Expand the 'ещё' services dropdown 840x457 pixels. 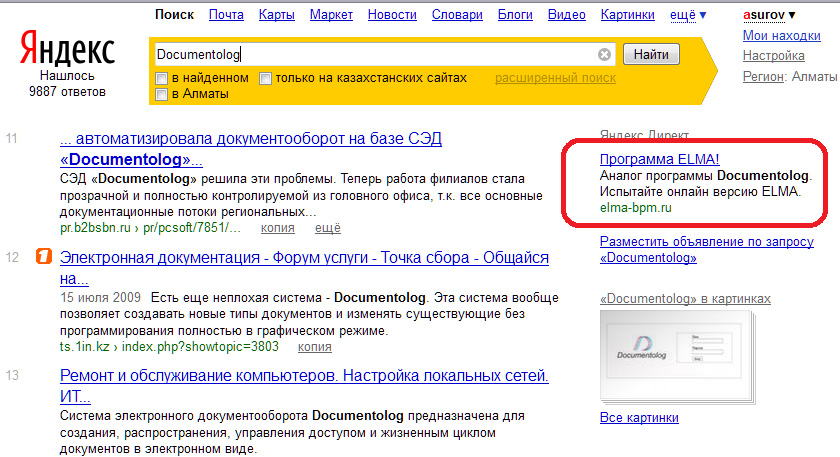tap(688, 15)
